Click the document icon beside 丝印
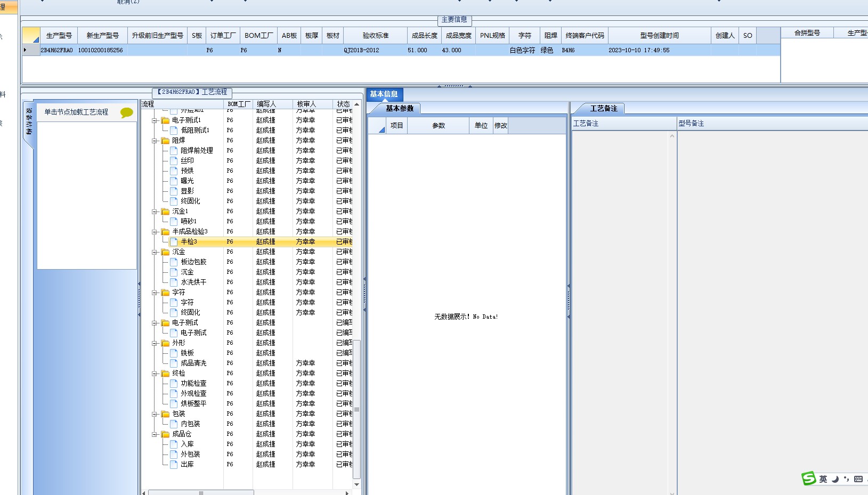The height and width of the screenshot is (495, 868). (x=174, y=160)
